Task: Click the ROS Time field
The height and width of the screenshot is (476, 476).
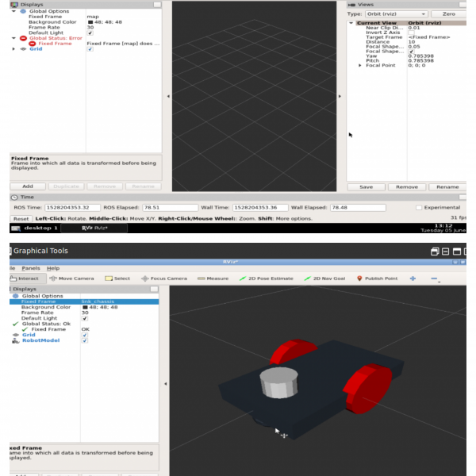Action: click(72, 208)
